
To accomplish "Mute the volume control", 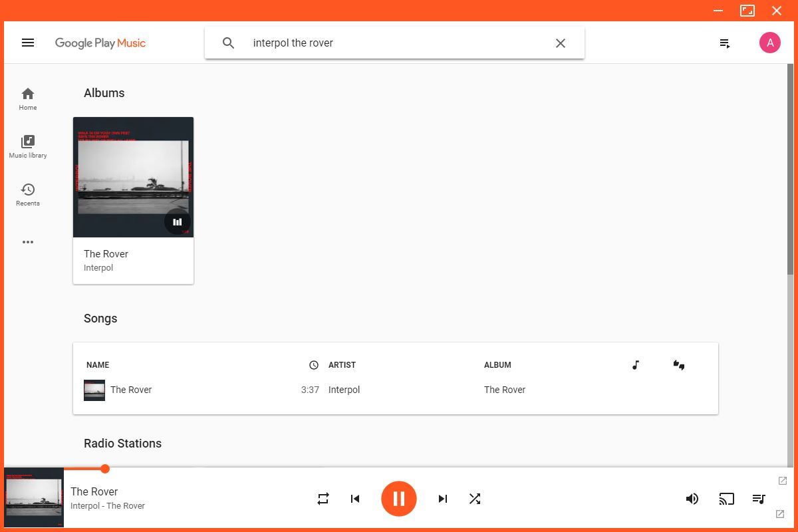I will tap(692, 498).
